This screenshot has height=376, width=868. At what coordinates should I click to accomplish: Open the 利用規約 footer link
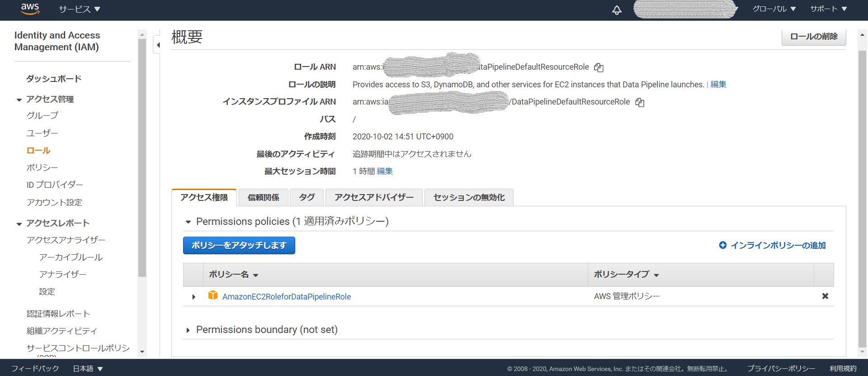[x=843, y=369]
